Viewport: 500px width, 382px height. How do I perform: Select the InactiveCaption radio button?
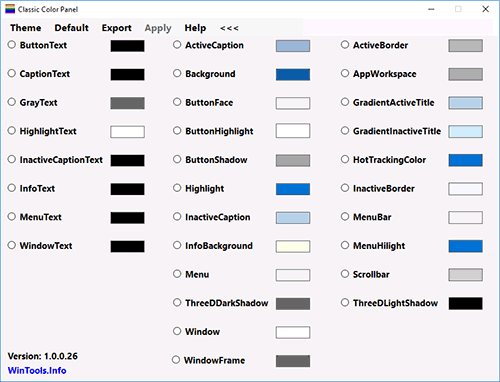click(x=177, y=217)
